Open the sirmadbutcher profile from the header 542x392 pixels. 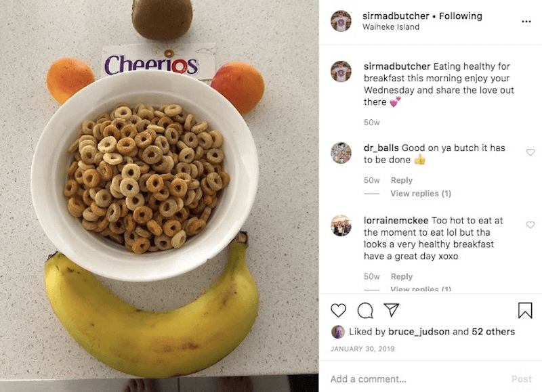(x=396, y=16)
